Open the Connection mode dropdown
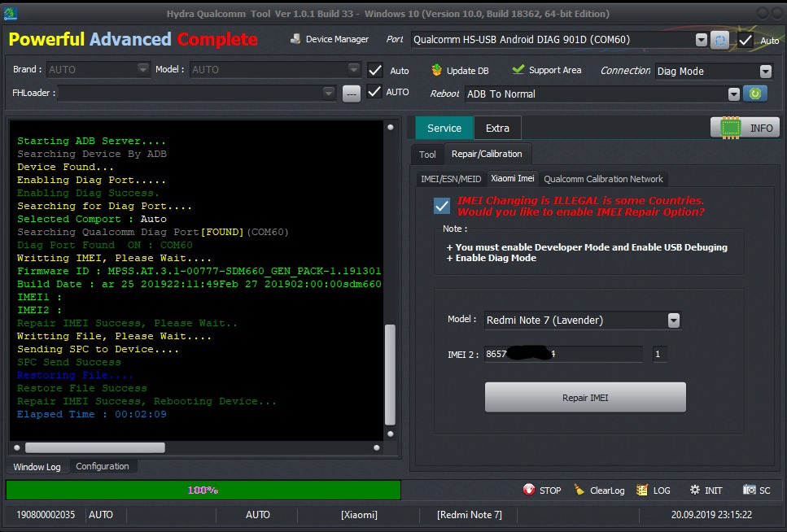The width and height of the screenshot is (787, 532). pyautogui.click(x=765, y=72)
